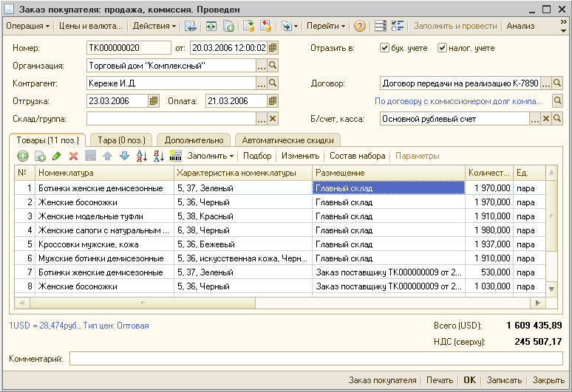The width and height of the screenshot is (572, 392).
Task: Click the Записать button
Action: (x=504, y=380)
